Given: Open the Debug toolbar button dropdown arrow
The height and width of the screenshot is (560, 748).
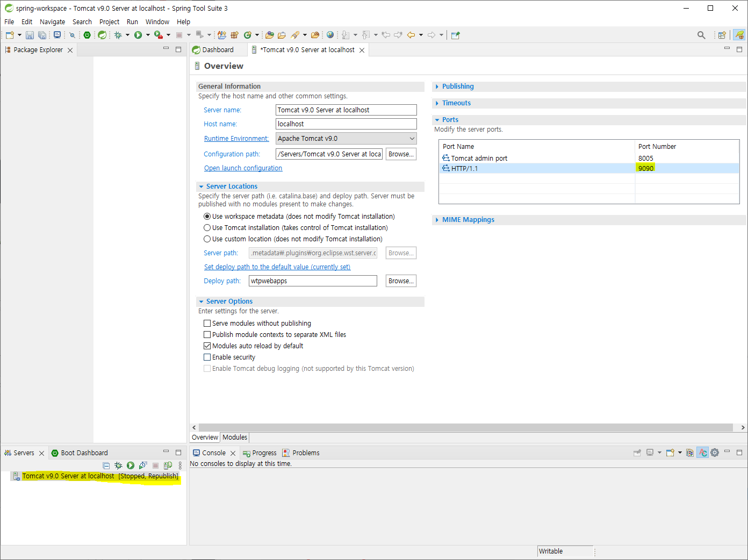Looking at the screenshot, I should click(x=127, y=35).
